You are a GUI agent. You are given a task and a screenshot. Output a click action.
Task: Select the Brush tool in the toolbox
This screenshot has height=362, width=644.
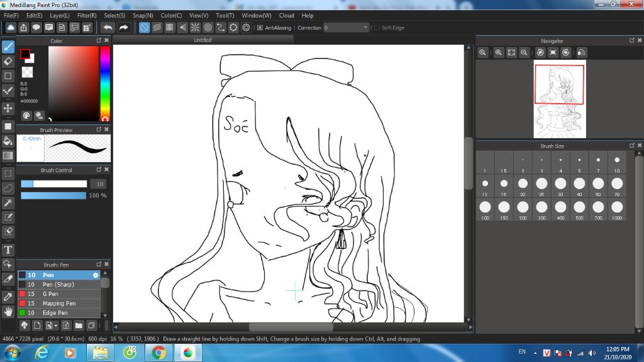(8, 47)
